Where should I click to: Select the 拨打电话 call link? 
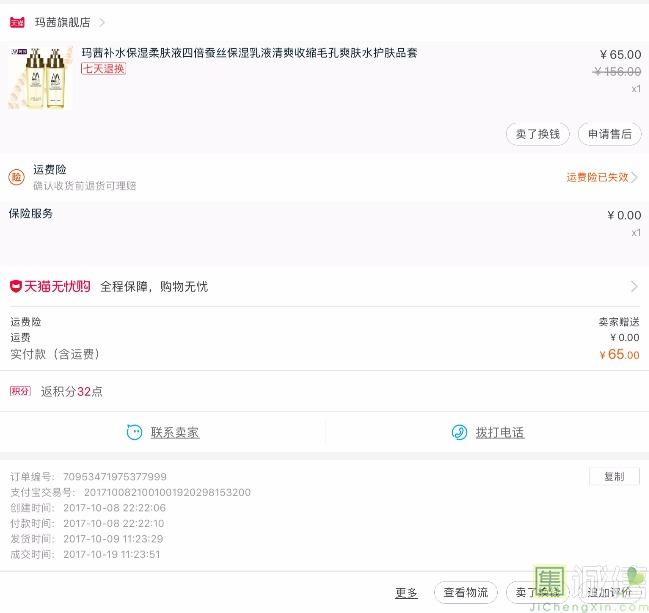[499, 433]
